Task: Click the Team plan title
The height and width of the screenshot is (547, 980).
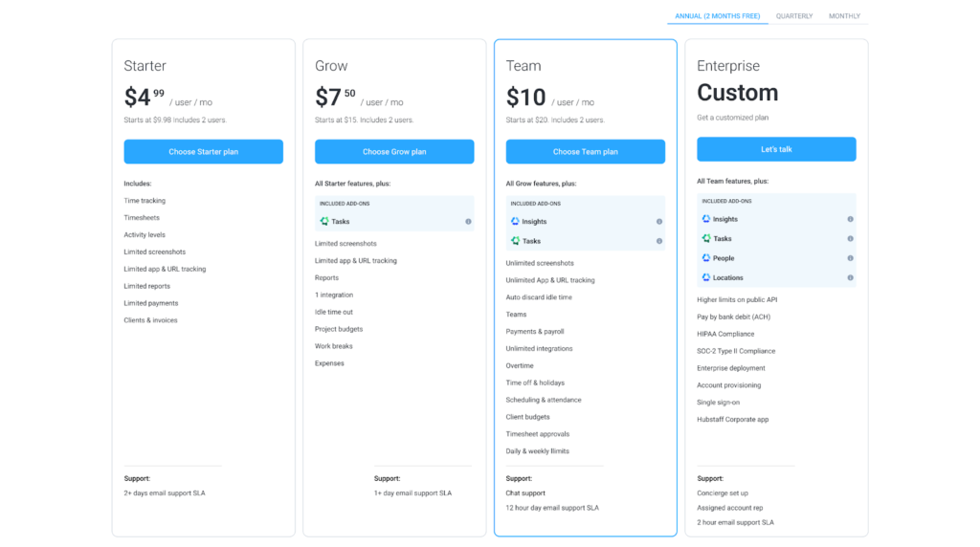Action: point(523,66)
